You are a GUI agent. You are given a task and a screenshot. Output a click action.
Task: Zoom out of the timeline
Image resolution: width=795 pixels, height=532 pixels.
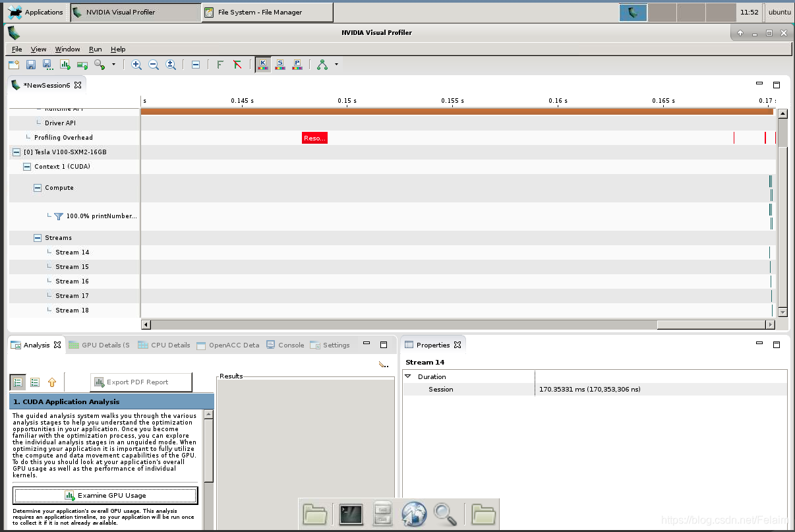(154, 65)
